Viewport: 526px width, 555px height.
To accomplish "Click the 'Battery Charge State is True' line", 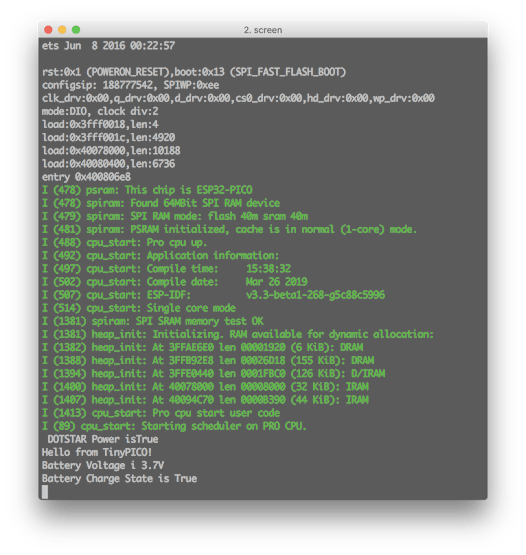I will coord(119,479).
